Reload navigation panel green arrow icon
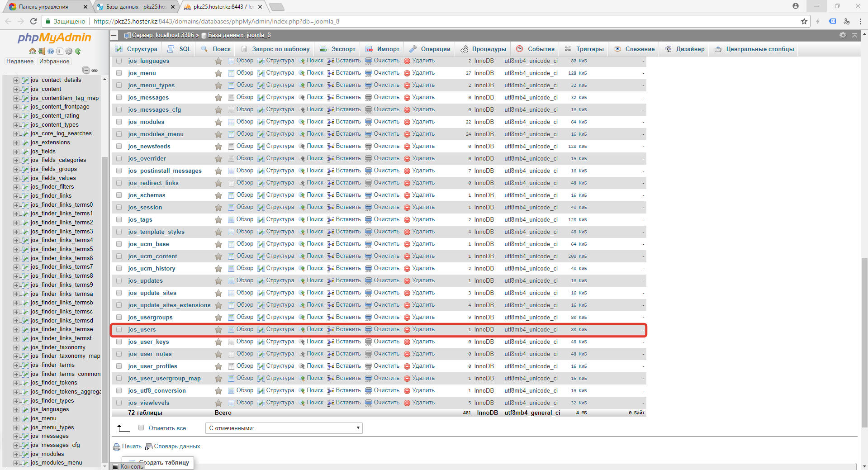This screenshot has height=470, width=868. (78, 51)
